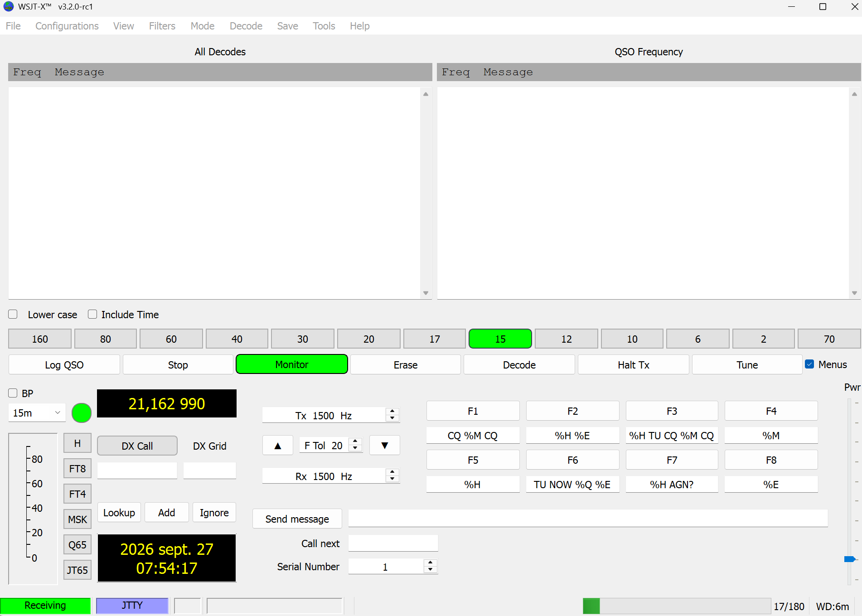Image resolution: width=862 pixels, height=616 pixels.
Task: Open the File menu
Action: pos(13,26)
